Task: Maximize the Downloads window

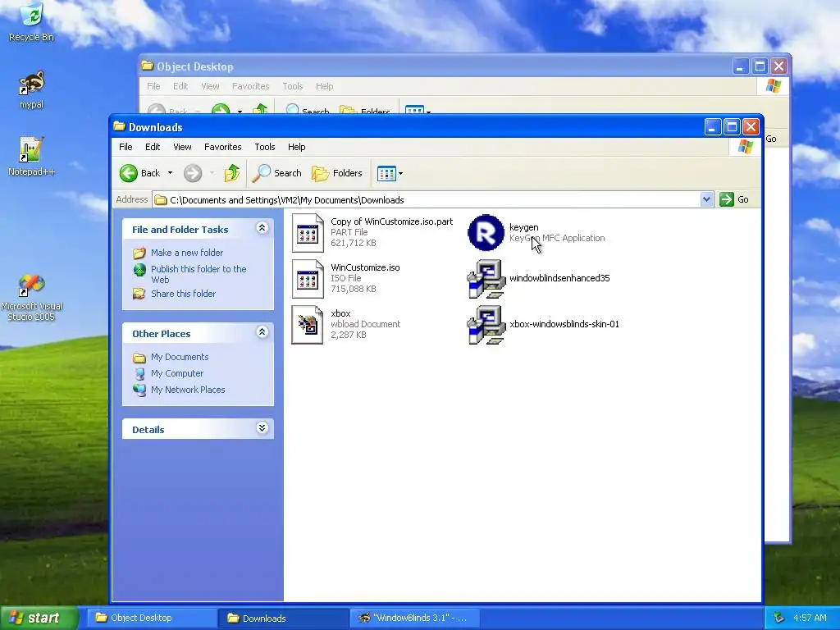Action: (x=732, y=127)
